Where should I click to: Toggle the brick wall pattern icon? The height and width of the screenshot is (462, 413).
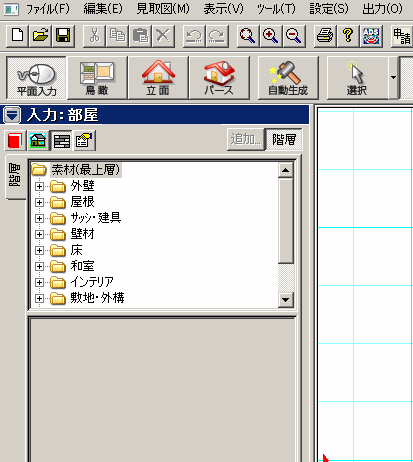(62, 140)
